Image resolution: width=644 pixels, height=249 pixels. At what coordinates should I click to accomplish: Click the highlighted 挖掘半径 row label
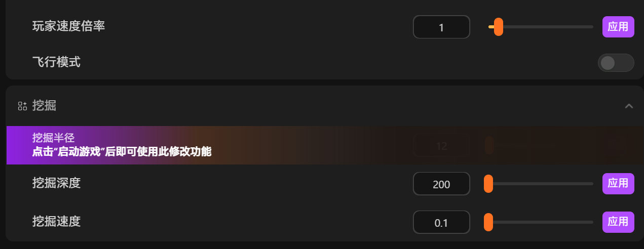pos(54,138)
